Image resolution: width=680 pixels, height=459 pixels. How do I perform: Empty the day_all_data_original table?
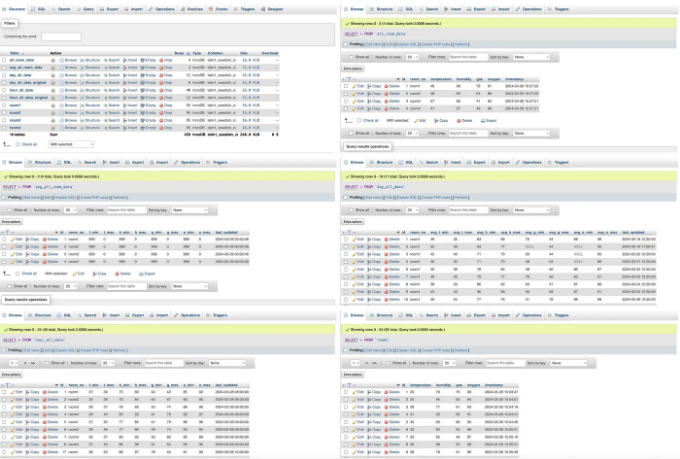(148, 83)
